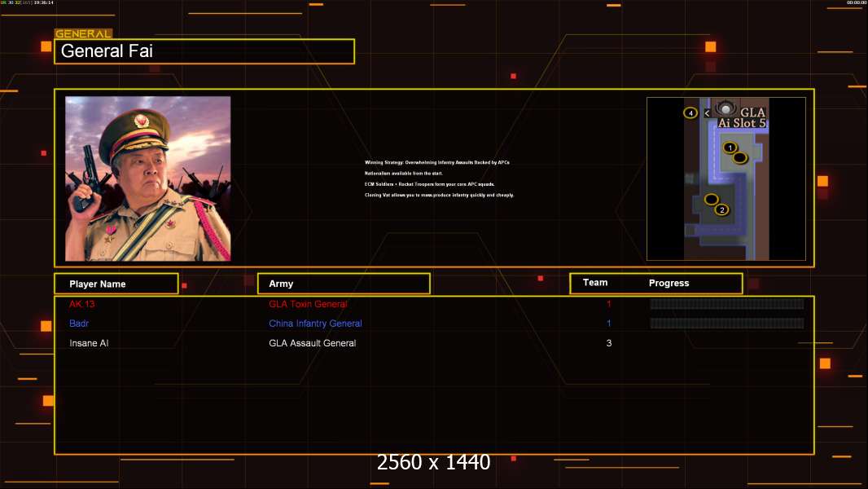Viewport: 868px width, 489px height.
Task: Click the 'GLA Ai Slot 5' map label
Action: tap(743, 117)
